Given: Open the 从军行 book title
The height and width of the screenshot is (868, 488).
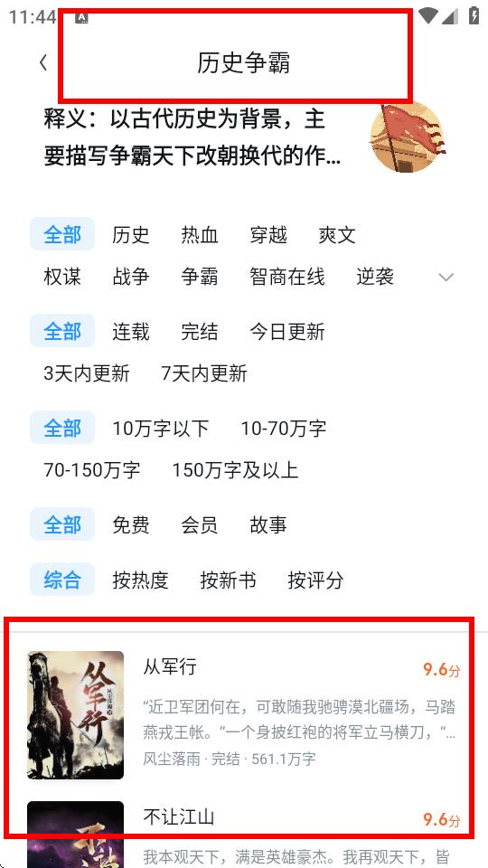Looking at the screenshot, I should coord(170,666).
